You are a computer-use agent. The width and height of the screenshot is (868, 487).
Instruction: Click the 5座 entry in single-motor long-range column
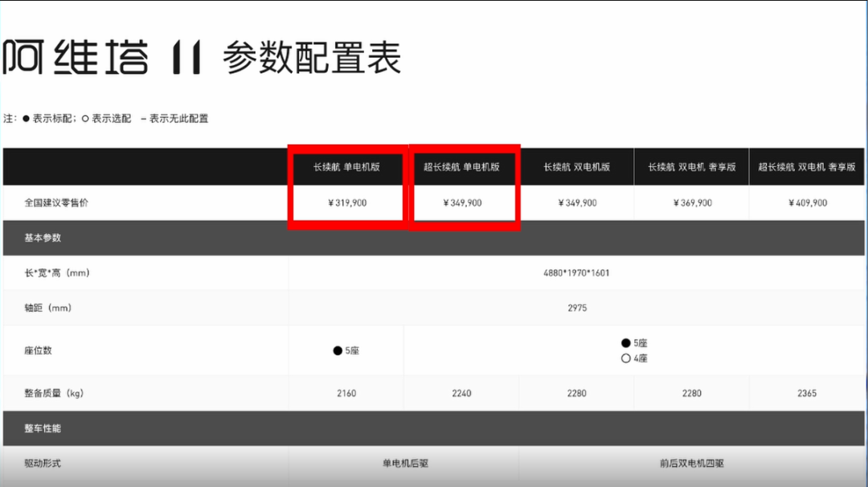coord(346,350)
